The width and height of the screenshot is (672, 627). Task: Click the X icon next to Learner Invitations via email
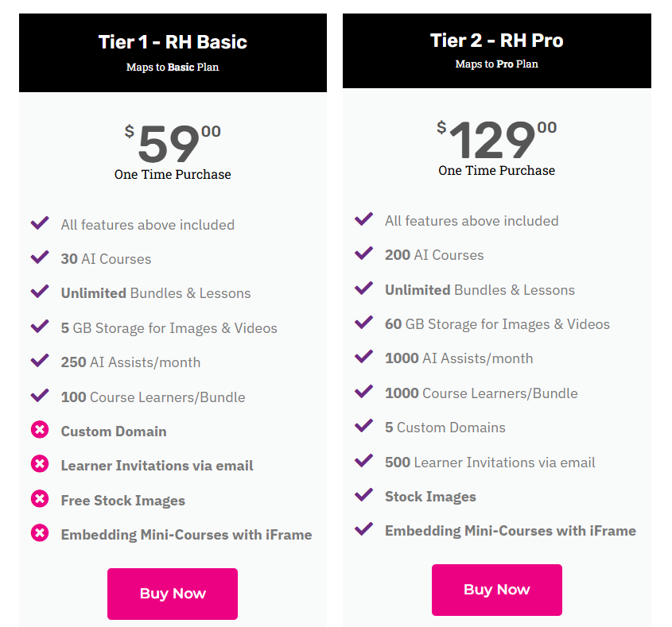40,464
